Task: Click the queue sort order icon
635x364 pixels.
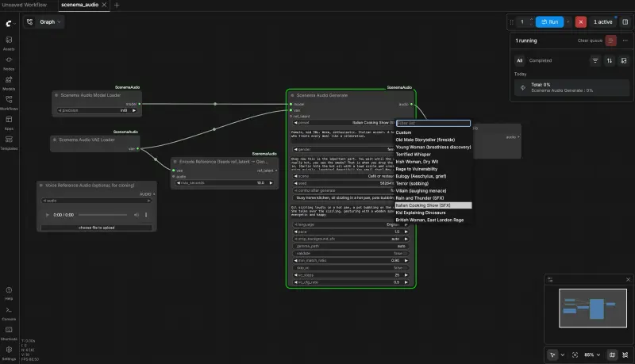Action: 609,60
